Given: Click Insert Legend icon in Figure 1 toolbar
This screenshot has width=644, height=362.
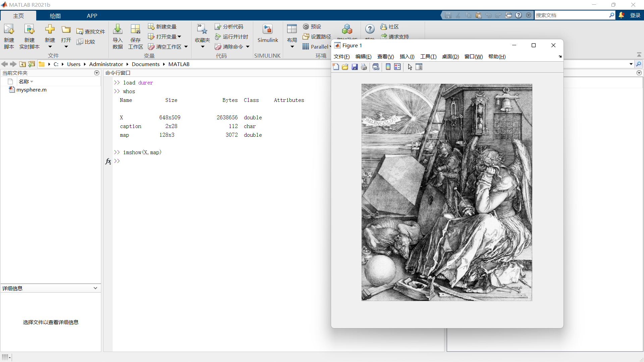Looking at the screenshot, I should [397, 67].
